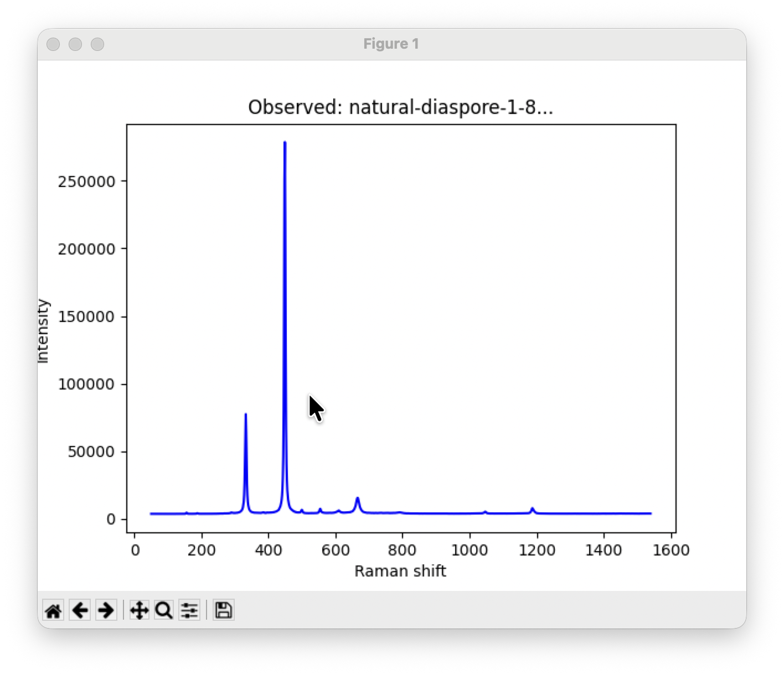784x675 pixels.
Task: Click the 1600 x-axis tick label
Action: coord(671,550)
